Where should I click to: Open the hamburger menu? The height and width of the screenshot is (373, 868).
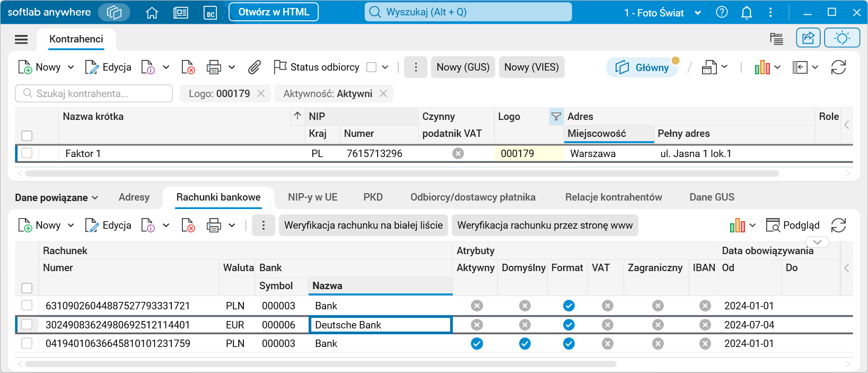(x=21, y=39)
